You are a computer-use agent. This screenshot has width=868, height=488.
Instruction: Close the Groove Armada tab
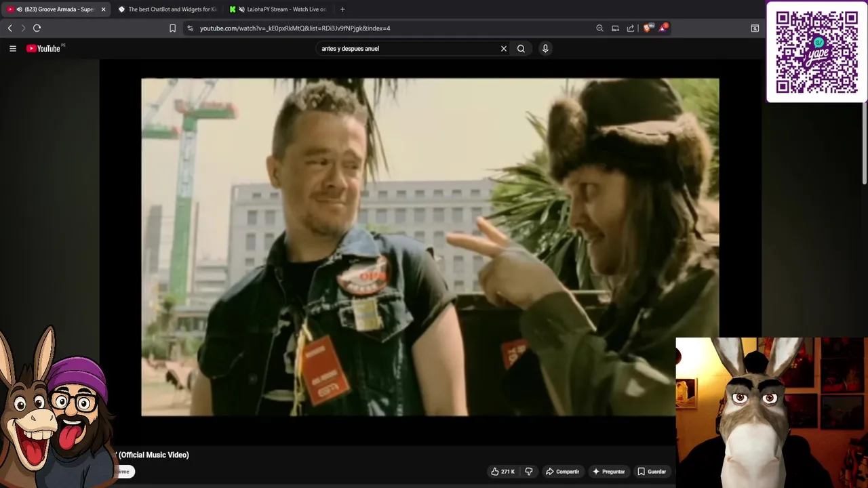click(x=103, y=9)
